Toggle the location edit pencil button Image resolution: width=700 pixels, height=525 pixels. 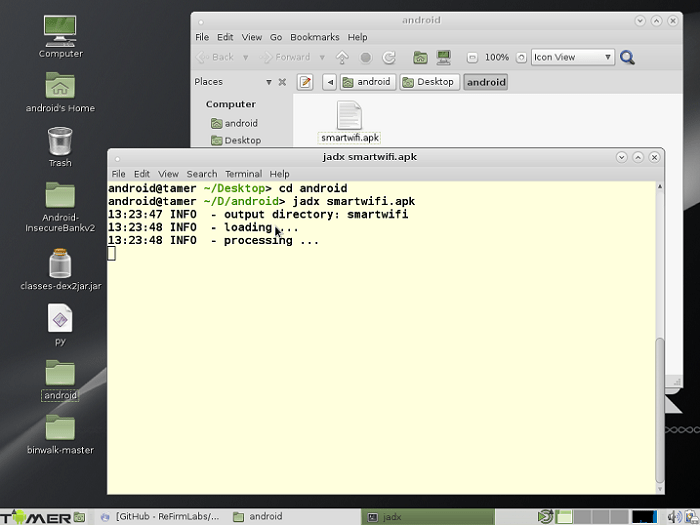tap(306, 82)
